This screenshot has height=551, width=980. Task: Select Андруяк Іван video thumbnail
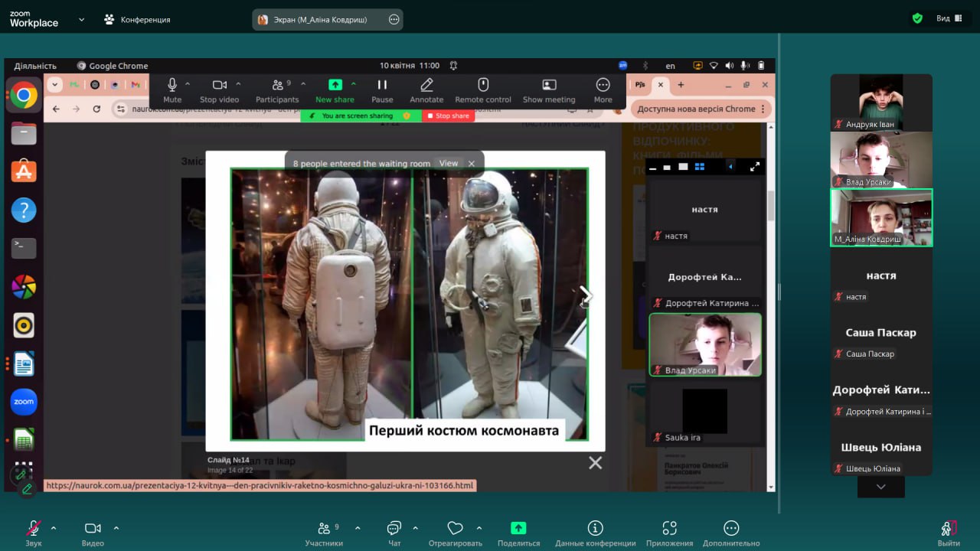pyautogui.click(x=881, y=103)
